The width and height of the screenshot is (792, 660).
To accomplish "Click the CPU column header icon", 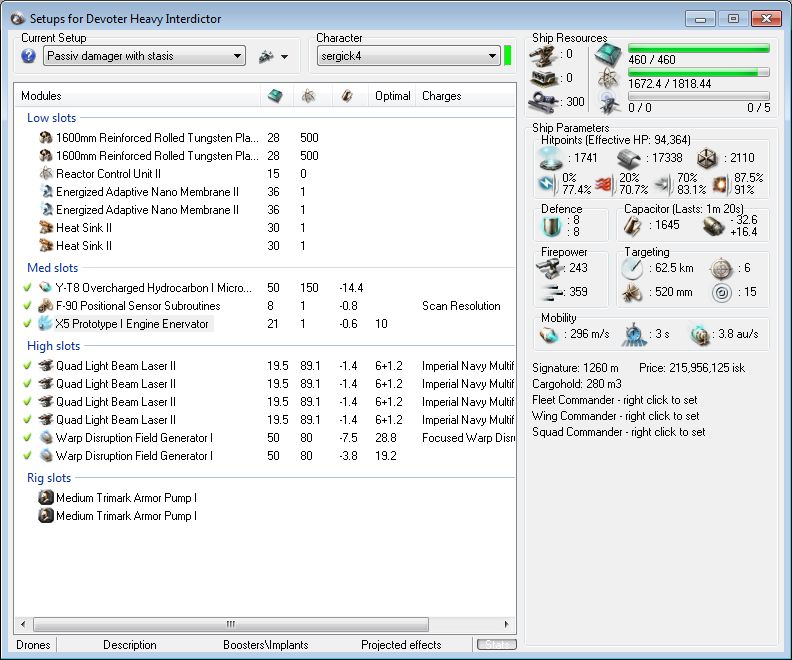I will tap(275, 96).
